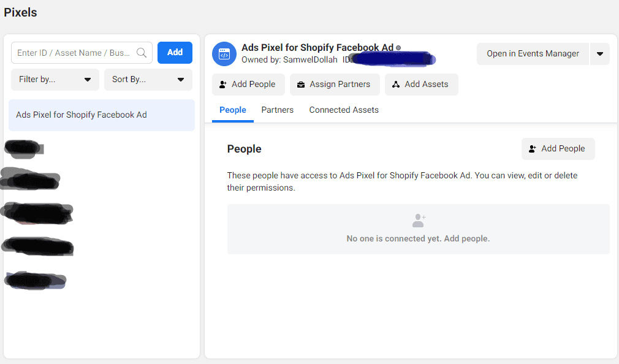Select Ads Pixel for Shopify Facebook Ad in list

102,115
